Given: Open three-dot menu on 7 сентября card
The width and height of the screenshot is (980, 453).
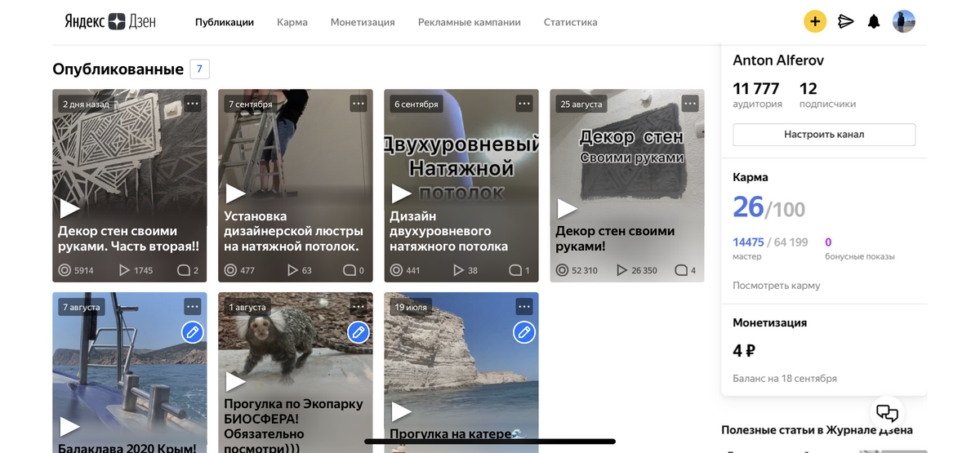Looking at the screenshot, I should click(x=358, y=103).
